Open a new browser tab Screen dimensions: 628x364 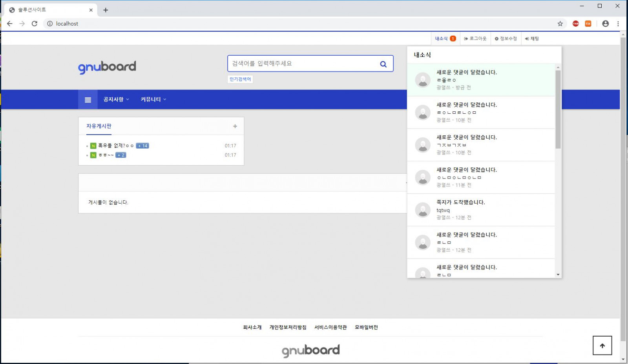(106, 10)
